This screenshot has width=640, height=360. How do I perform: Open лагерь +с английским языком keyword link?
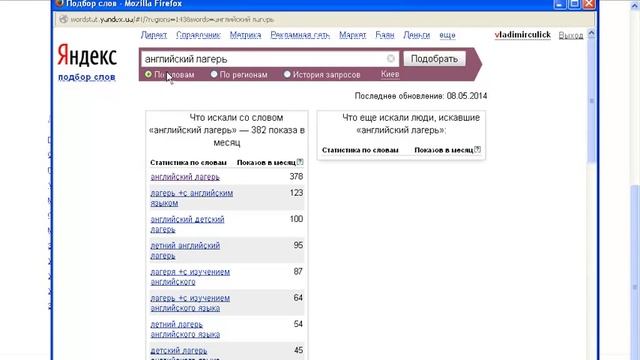191,198
